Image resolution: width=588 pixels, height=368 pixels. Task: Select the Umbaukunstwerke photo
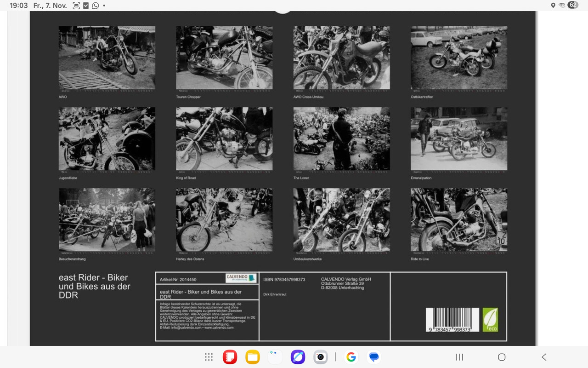(342, 219)
